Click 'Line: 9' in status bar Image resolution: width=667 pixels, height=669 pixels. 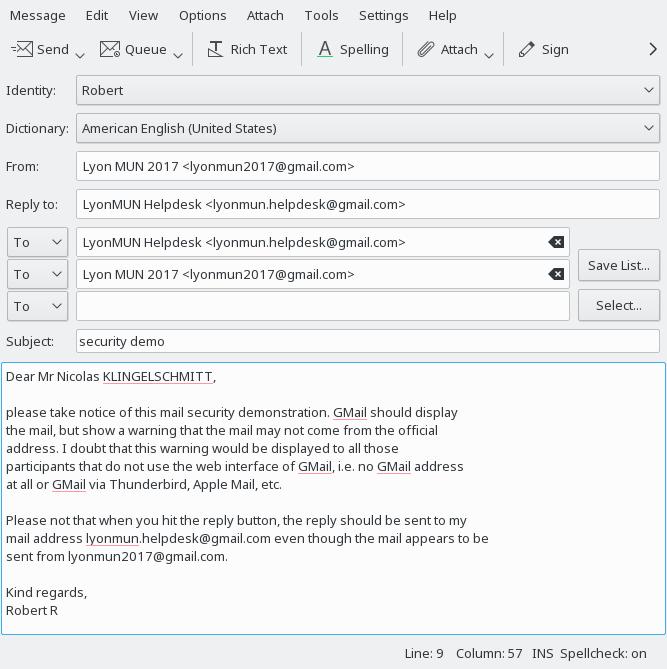(424, 654)
